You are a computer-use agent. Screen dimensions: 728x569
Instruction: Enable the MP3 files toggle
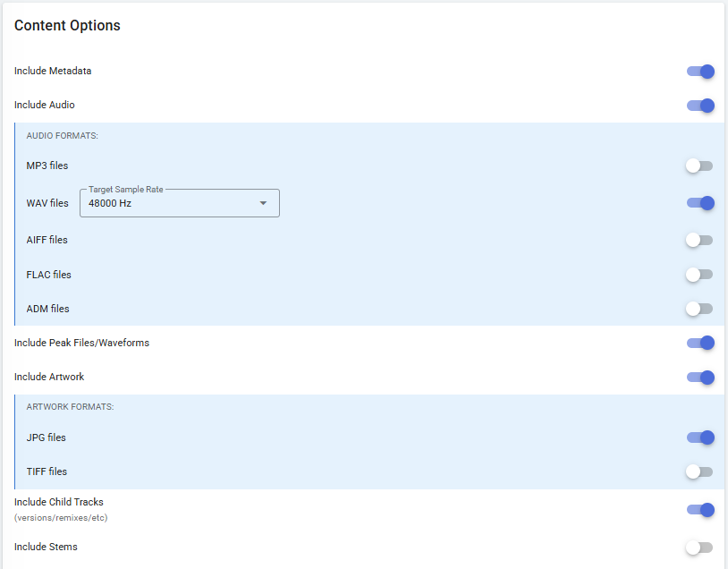(x=699, y=166)
